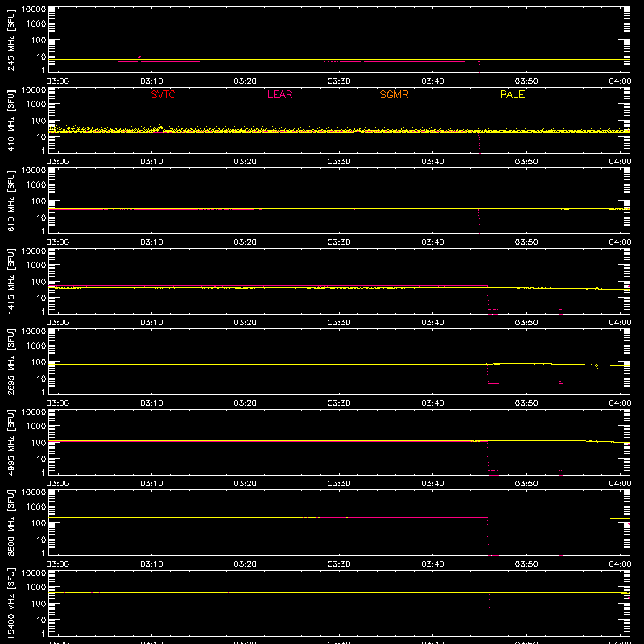Screen dimensions: 644x644
Task: Select the orange SGMR station label
Action: tap(394, 94)
